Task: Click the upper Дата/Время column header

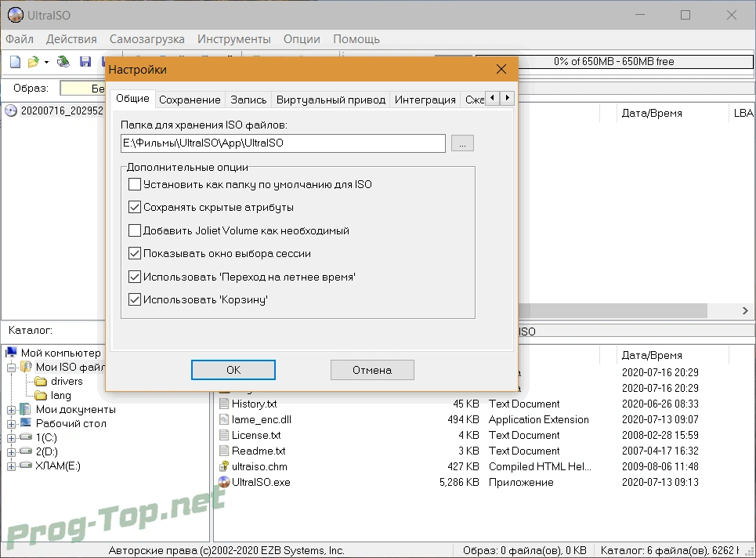Action: [x=652, y=114]
